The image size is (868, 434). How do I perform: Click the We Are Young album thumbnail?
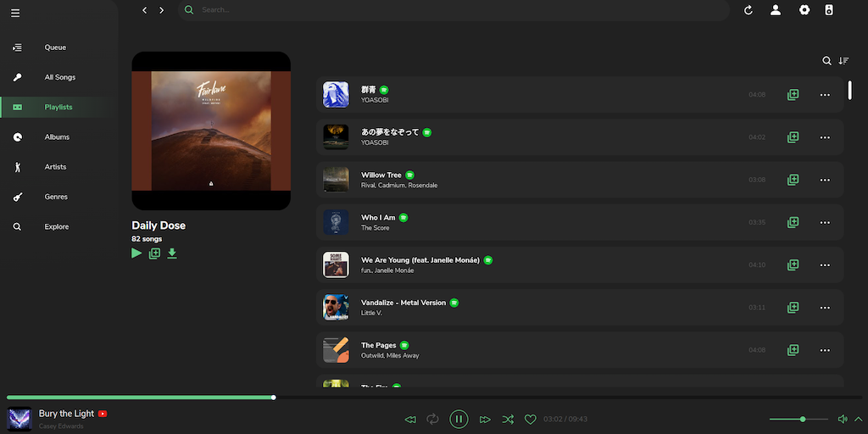336,265
